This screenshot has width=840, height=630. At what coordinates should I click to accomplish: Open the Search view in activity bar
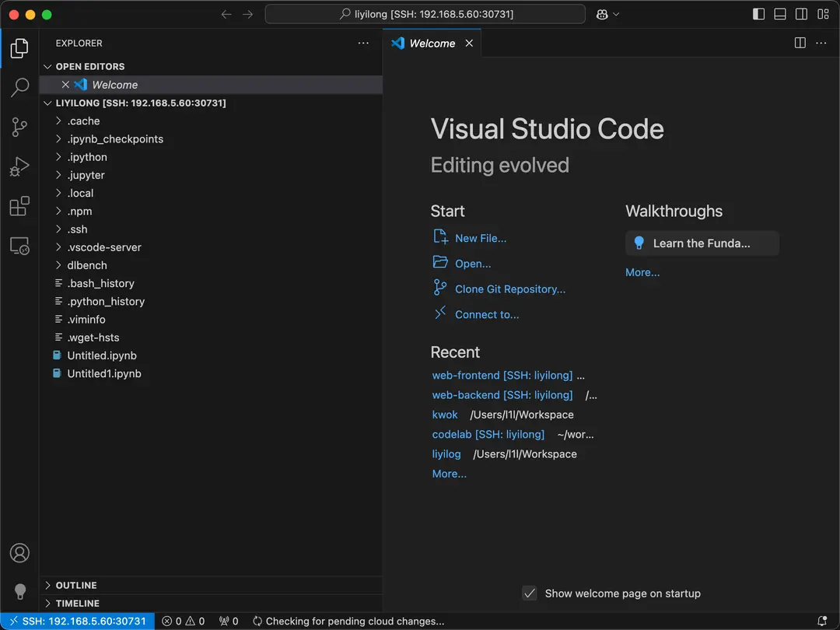pyautogui.click(x=19, y=87)
